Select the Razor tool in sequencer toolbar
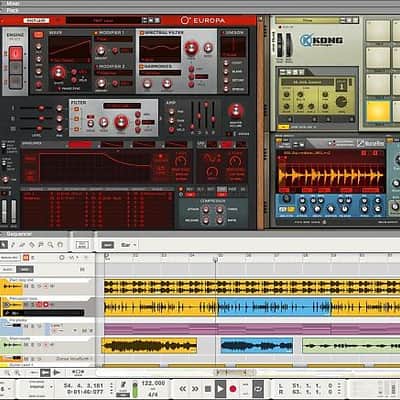Image resolution: width=400 pixels, height=400 pixels. click(x=32, y=245)
